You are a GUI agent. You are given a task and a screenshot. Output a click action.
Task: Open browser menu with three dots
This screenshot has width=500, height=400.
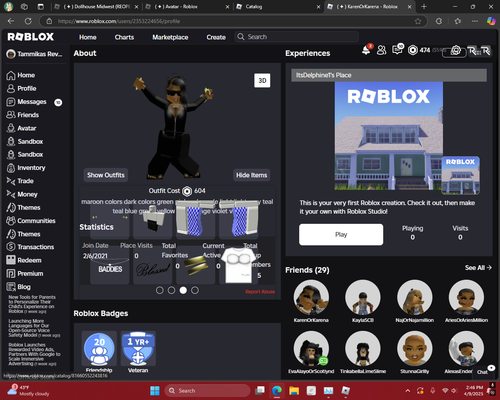pos(475,21)
